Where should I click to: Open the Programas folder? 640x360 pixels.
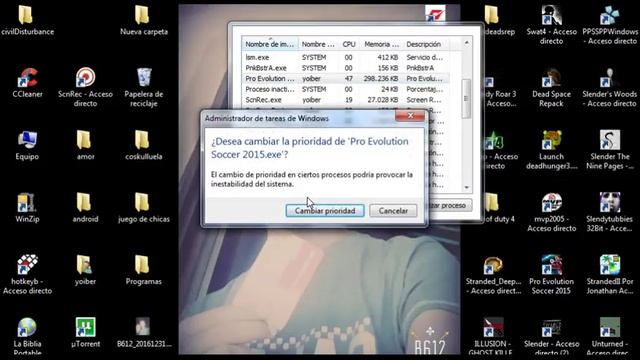pyautogui.click(x=143, y=265)
